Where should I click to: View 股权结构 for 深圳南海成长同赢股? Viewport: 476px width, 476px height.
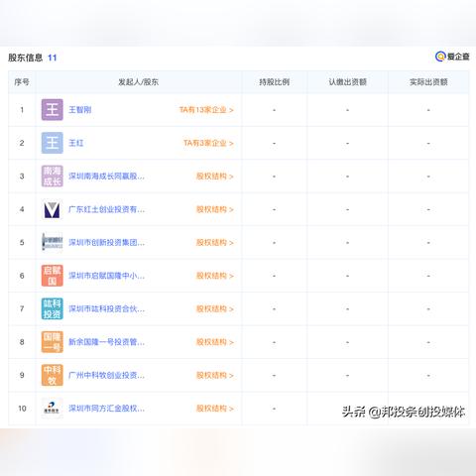215,177
